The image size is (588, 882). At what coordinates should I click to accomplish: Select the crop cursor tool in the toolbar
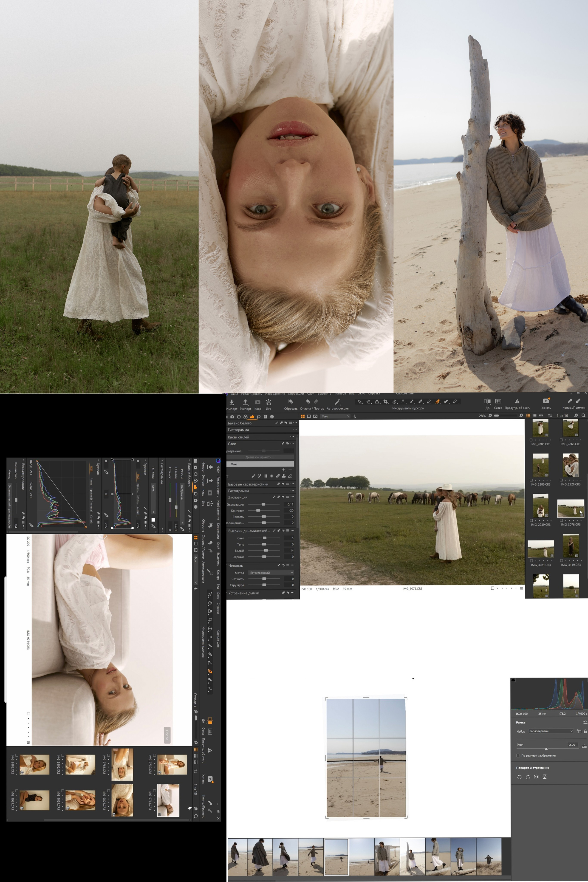pyautogui.click(x=385, y=402)
